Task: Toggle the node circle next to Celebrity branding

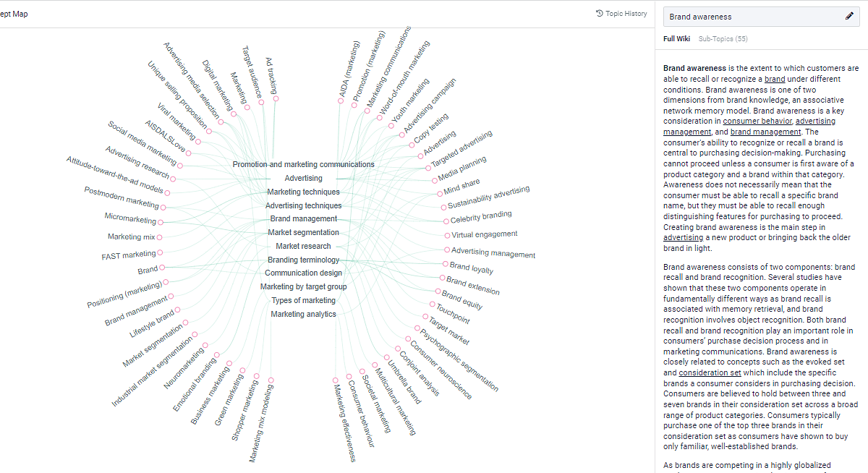Action: [446, 221]
